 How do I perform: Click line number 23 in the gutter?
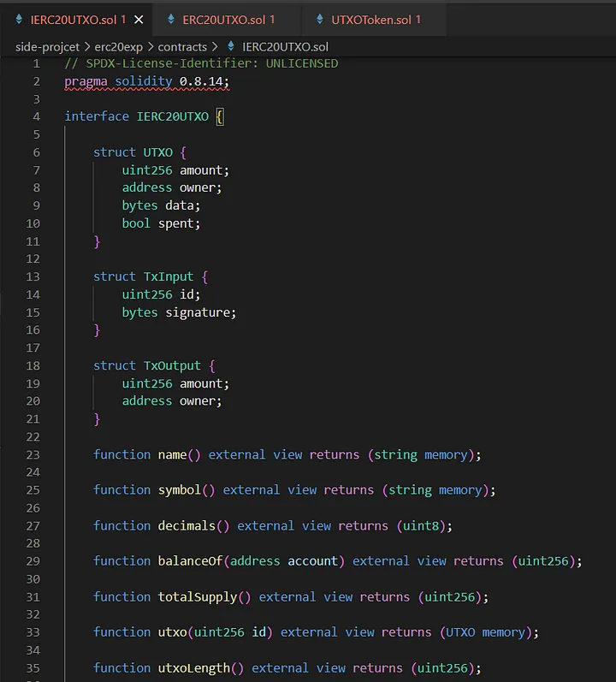pyautogui.click(x=33, y=454)
